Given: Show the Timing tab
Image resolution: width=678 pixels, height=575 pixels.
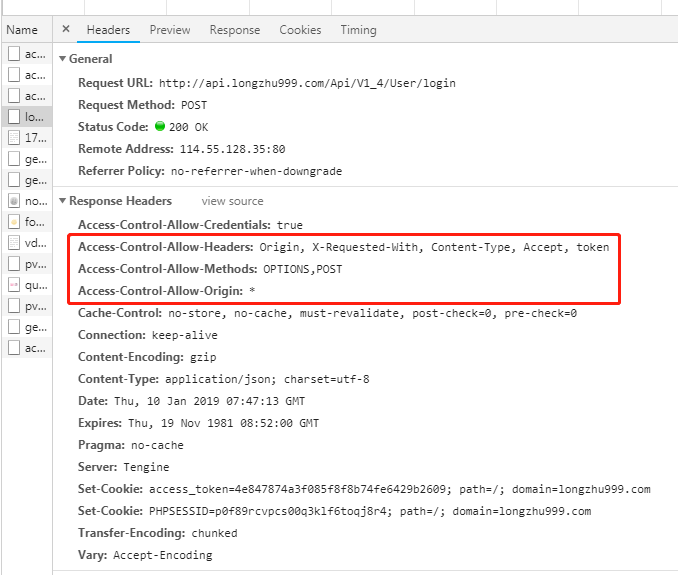Looking at the screenshot, I should [358, 30].
